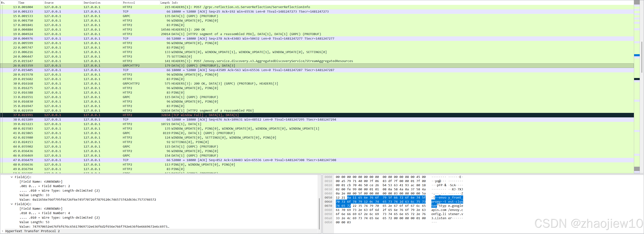
Task: Collapse the Field(2) tree node
Action: click(x=12, y=177)
